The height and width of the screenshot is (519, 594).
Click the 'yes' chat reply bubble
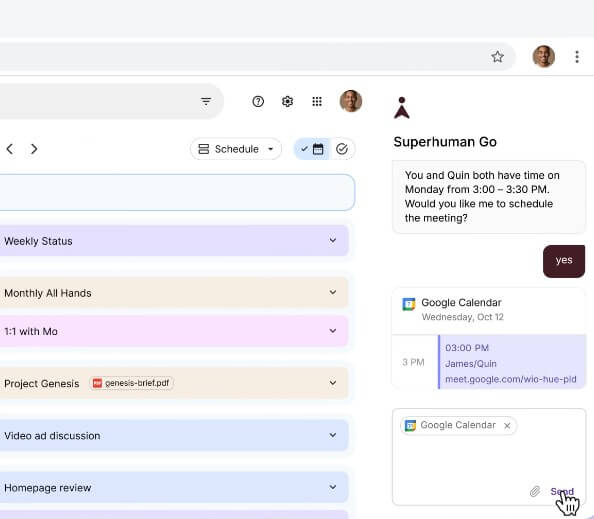[564, 261]
